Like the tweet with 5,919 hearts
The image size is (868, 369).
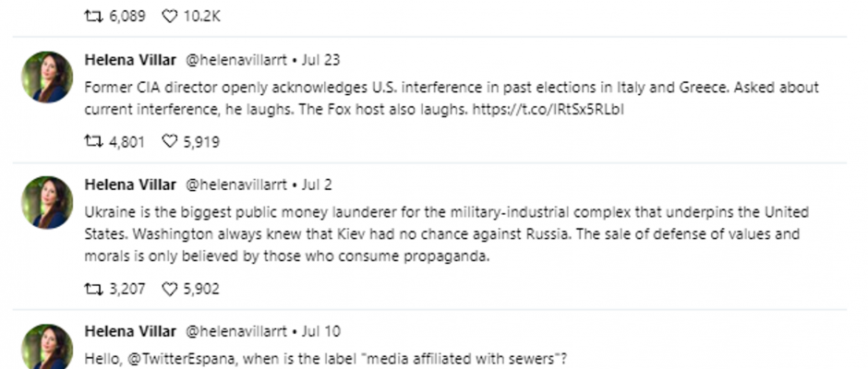[x=169, y=142]
